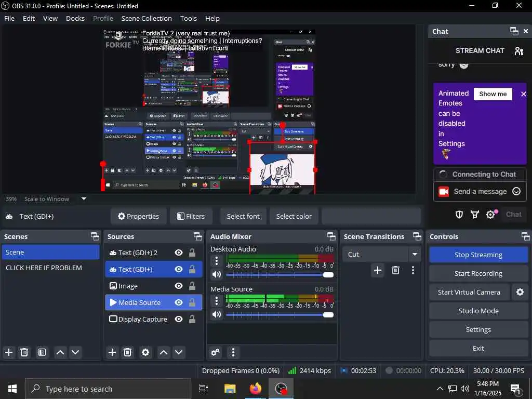Screen dimensions: 532x399
Task: Click Select font button
Action: pos(243,216)
